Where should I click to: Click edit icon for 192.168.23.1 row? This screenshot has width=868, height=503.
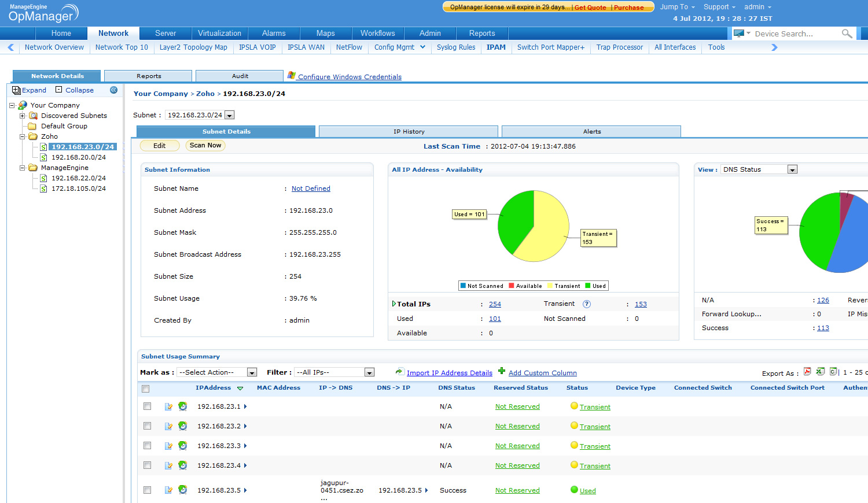point(168,407)
